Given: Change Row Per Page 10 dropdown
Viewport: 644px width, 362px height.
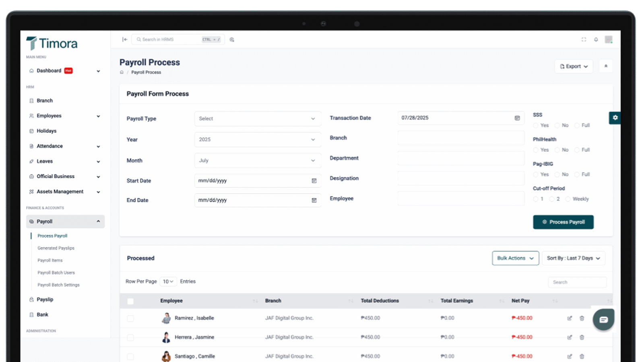Looking at the screenshot, I should pos(168,281).
